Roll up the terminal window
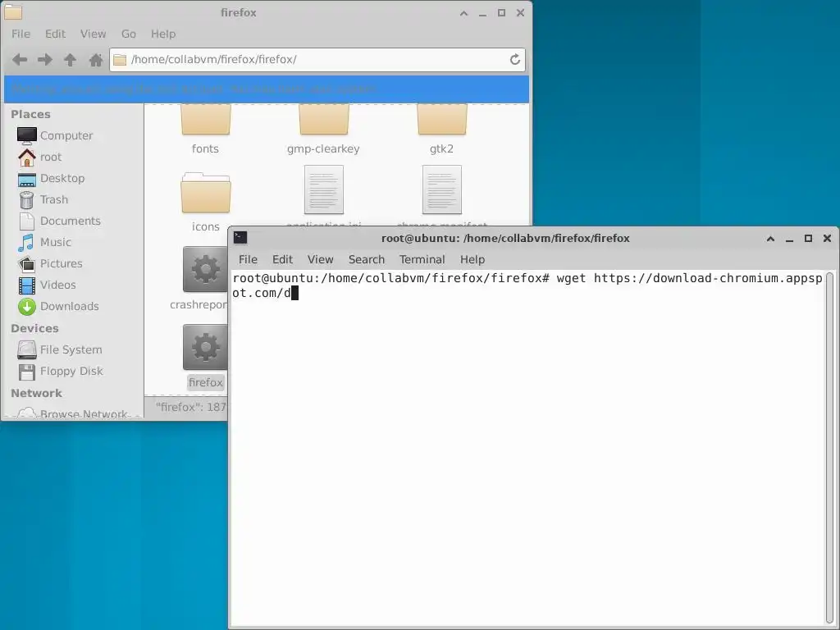This screenshot has height=630, width=840. point(770,239)
